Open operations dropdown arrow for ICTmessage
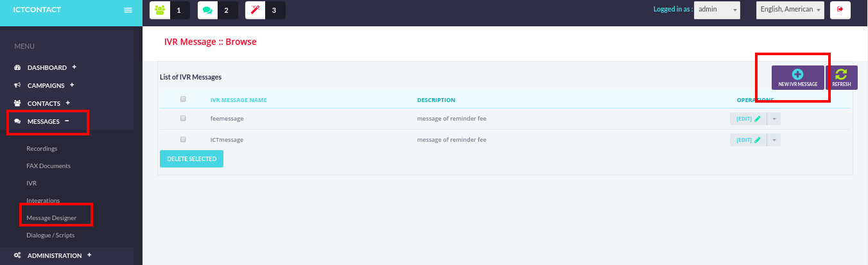 774,140
